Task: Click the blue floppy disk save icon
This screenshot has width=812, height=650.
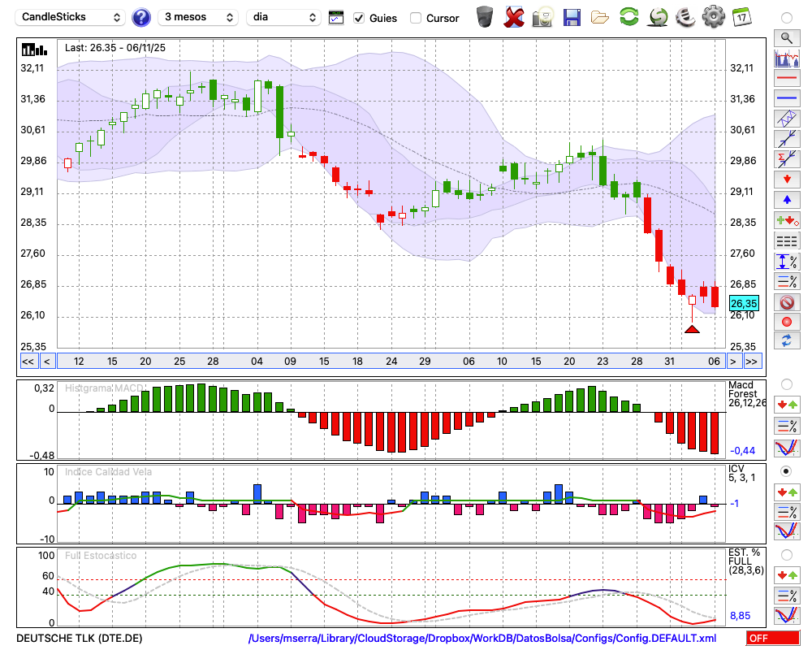Action: (x=572, y=17)
